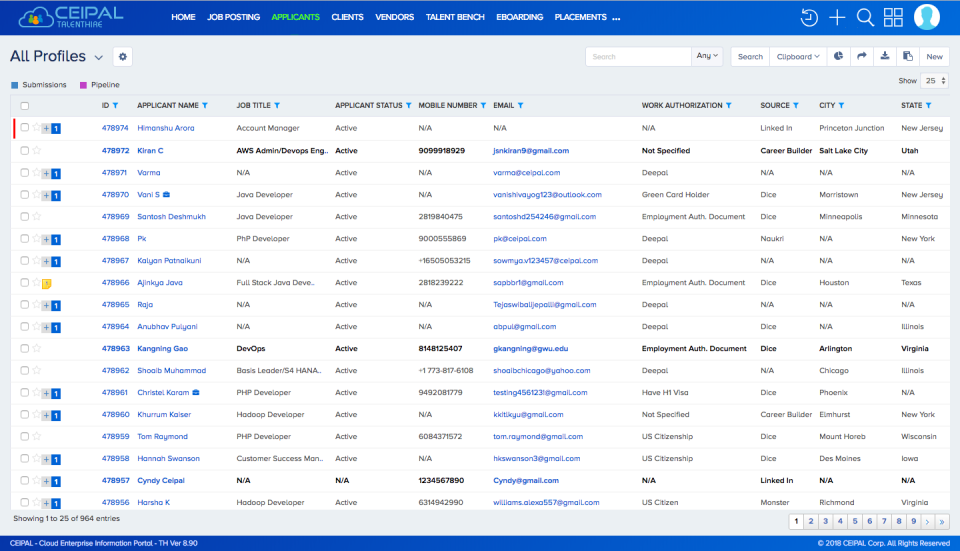
Task: Select the checkbox for Cyndy Ceipal
Action: [x=24, y=481]
